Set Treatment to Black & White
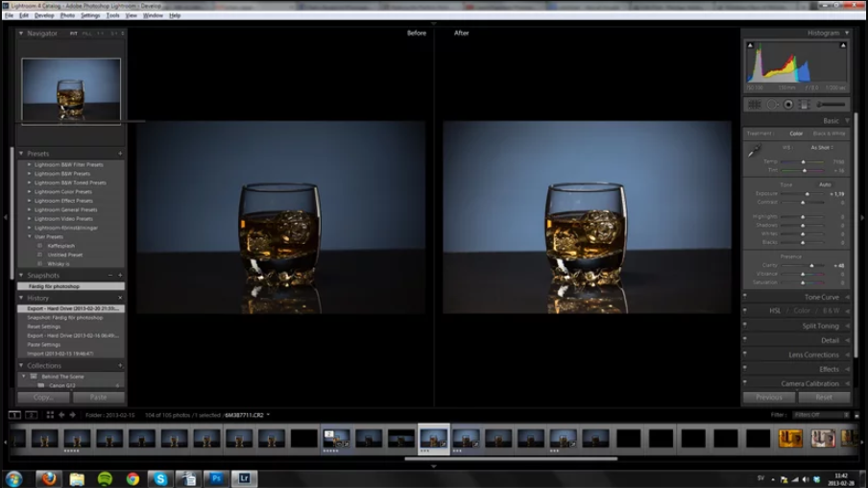868x488 pixels. (829, 134)
